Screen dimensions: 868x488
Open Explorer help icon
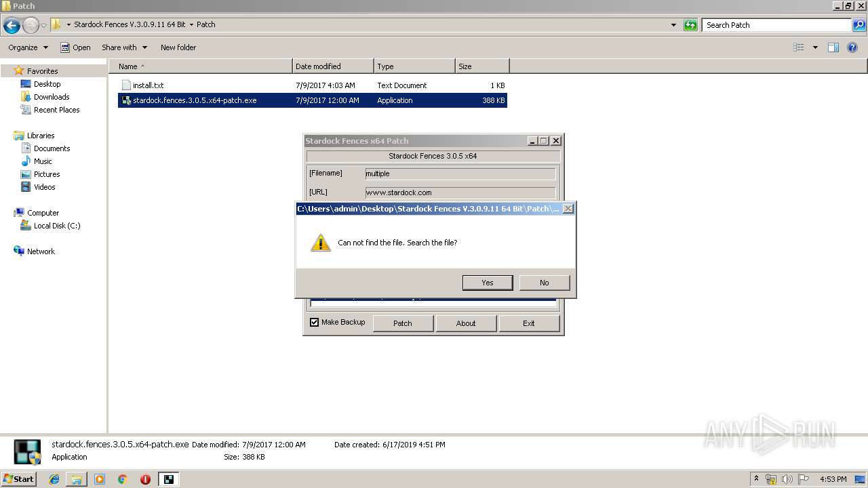click(x=853, y=47)
